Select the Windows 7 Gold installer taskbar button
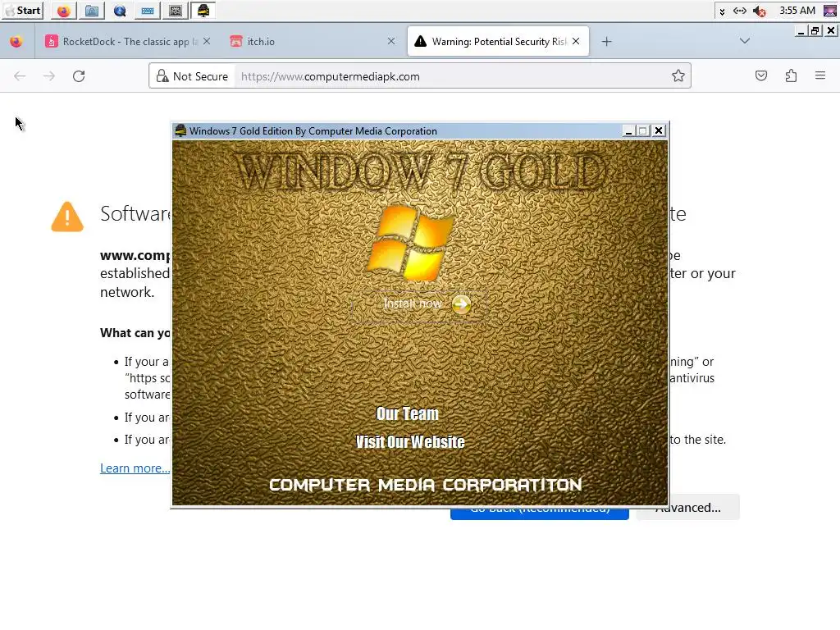 (203, 11)
